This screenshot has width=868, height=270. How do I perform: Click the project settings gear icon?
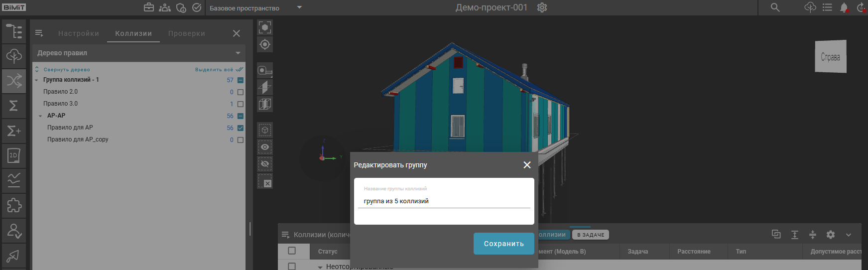tap(542, 7)
